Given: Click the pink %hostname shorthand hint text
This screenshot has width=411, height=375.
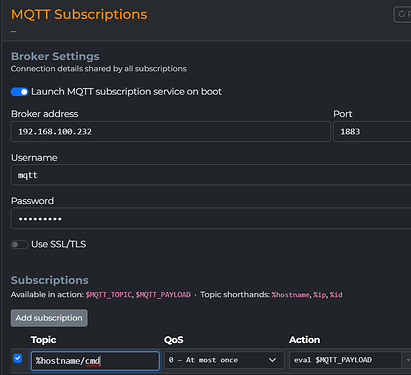Looking at the screenshot, I should [290, 295].
